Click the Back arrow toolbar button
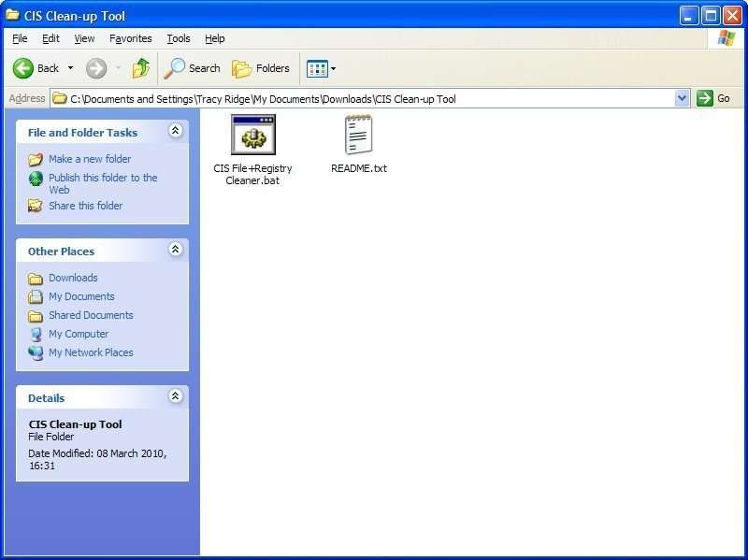 tap(24, 68)
